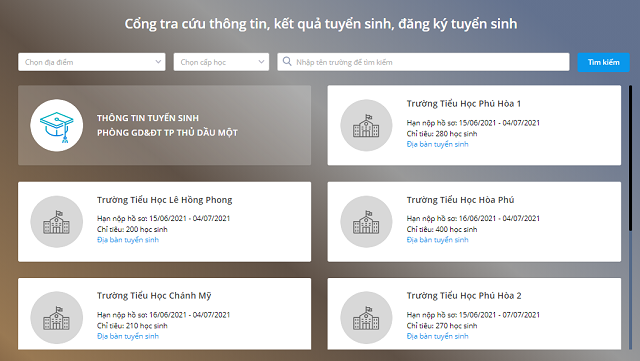Click school building icon for Phú Hòa 1

pos(366,125)
